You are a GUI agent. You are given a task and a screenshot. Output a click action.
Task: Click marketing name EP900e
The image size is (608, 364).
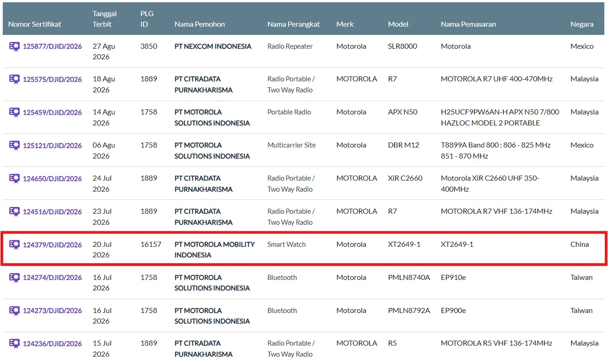(454, 311)
